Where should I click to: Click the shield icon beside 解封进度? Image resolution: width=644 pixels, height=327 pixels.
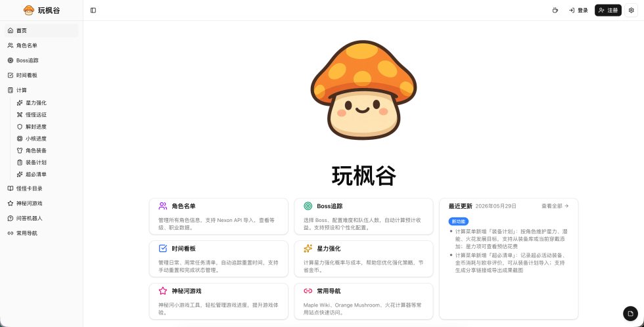pos(20,127)
